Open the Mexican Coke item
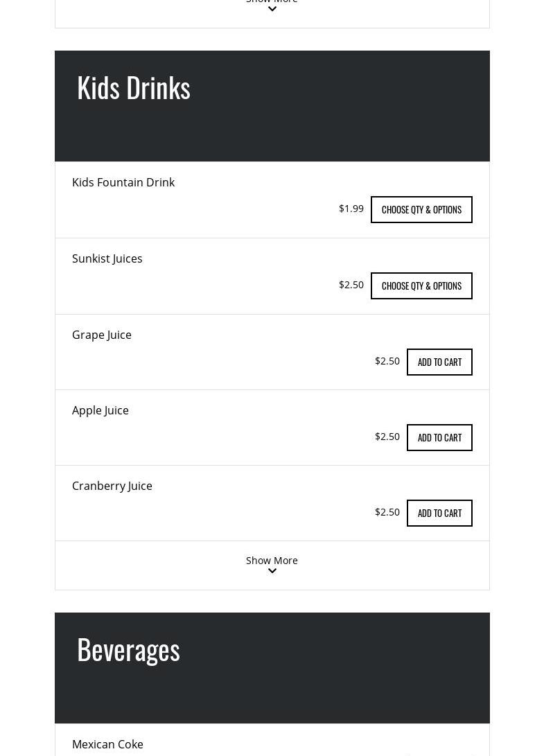Viewport: 544px width, 756px height. tap(107, 744)
